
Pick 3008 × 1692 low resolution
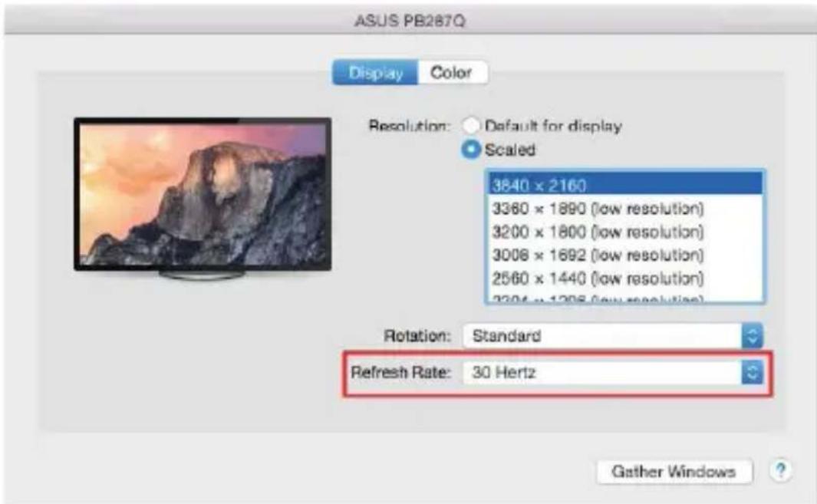pyautogui.click(x=625, y=255)
